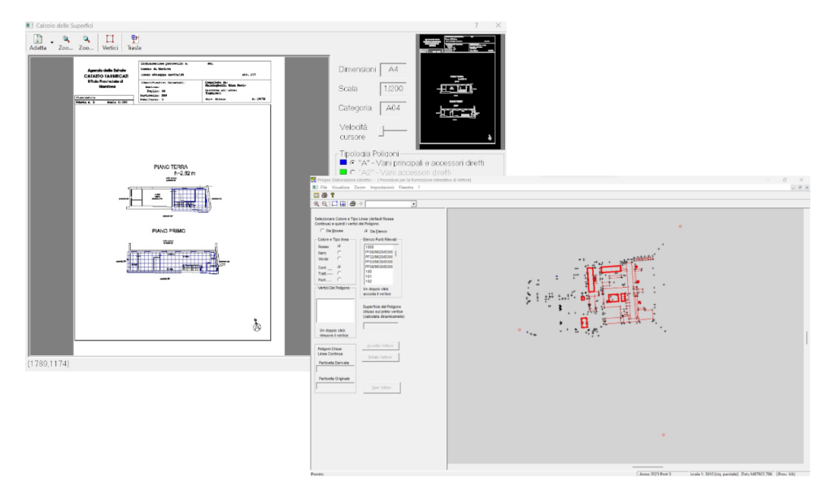Image resolution: width=833 pixels, height=504 pixels.
Task: Open the Pregeo toolbar combo box dropdown
Action: click(x=413, y=204)
